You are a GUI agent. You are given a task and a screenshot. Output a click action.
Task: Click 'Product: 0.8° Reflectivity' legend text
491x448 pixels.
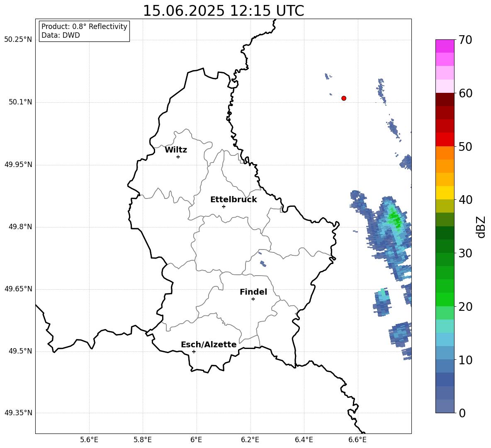(x=84, y=27)
